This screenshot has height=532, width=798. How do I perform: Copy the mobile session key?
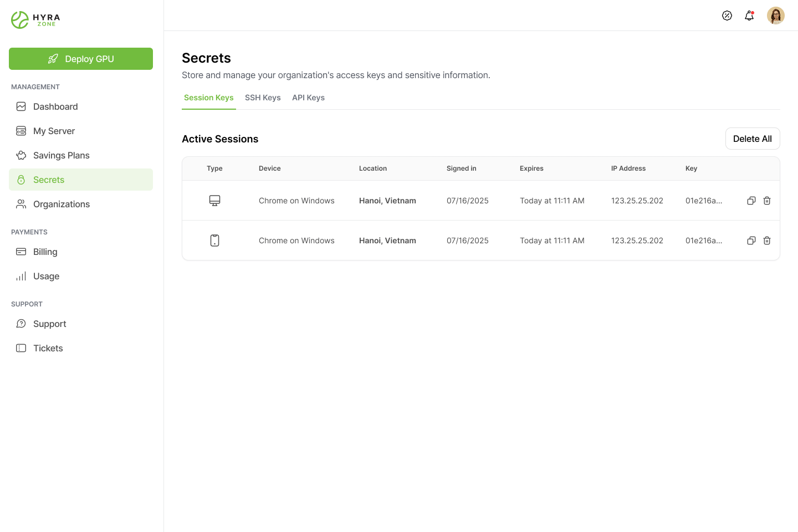point(751,241)
